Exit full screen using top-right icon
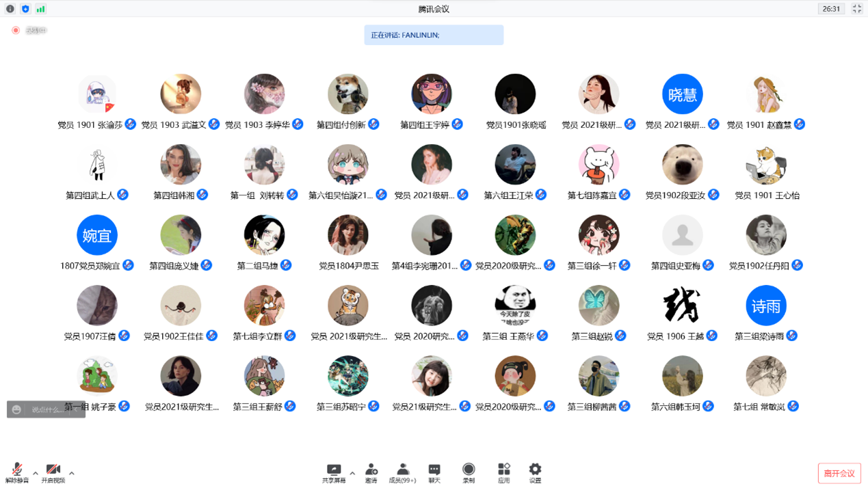This screenshot has width=868, height=488. pos(857,9)
